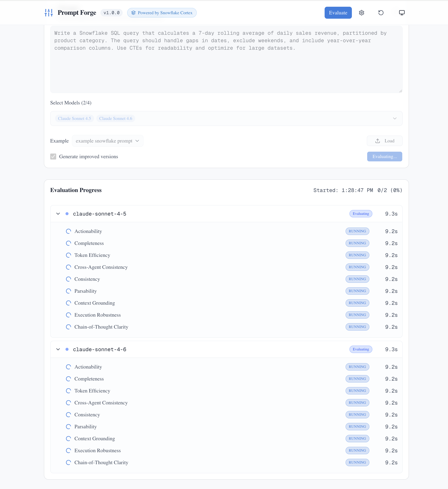The width and height of the screenshot is (448, 489).
Task: Click the Snowflake Cortex layers icon
Action: [133, 13]
